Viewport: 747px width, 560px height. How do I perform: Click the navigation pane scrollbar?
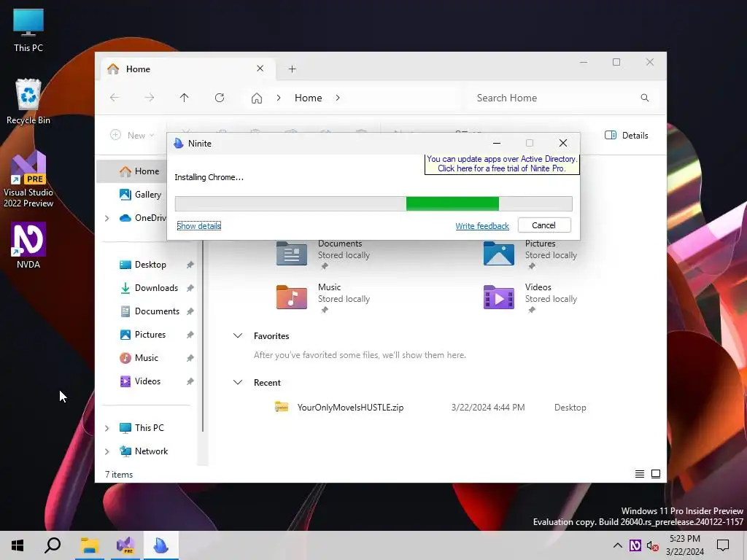[203, 336]
